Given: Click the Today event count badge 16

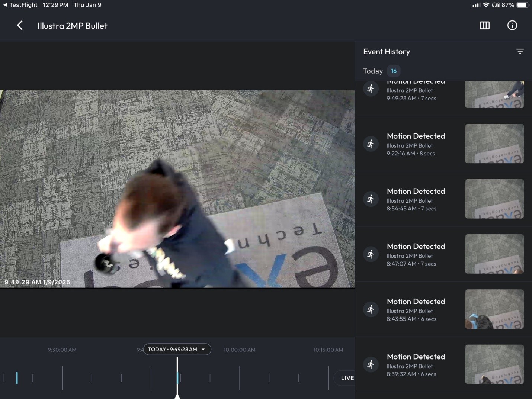Looking at the screenshot, I should click(x=394, y=71).
